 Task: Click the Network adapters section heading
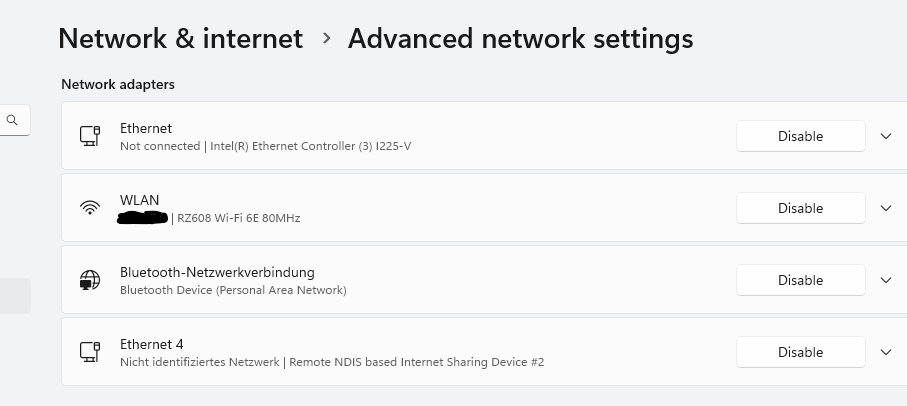pyautogui.click(x=118, y=85)
